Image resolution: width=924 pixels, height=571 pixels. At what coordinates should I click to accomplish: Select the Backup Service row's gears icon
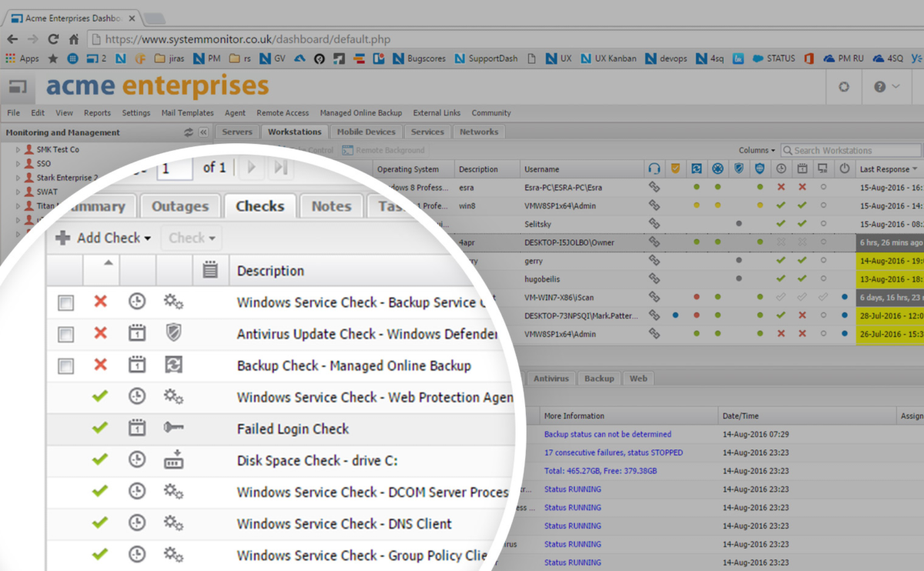174,302
